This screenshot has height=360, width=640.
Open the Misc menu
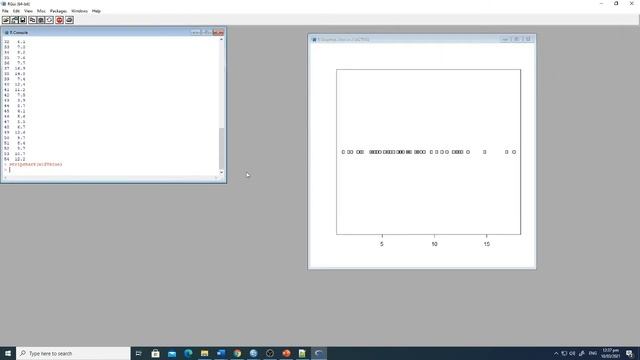click(41, 11)
